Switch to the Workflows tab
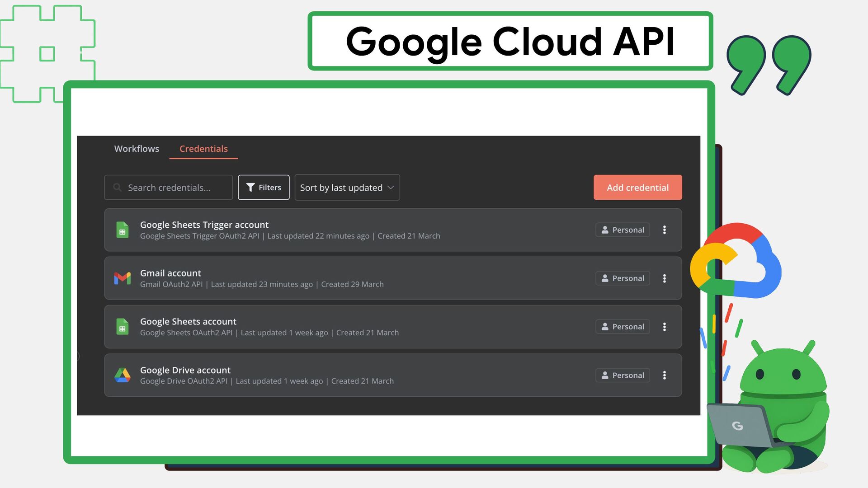868x488 pixels. coord(137,149)
